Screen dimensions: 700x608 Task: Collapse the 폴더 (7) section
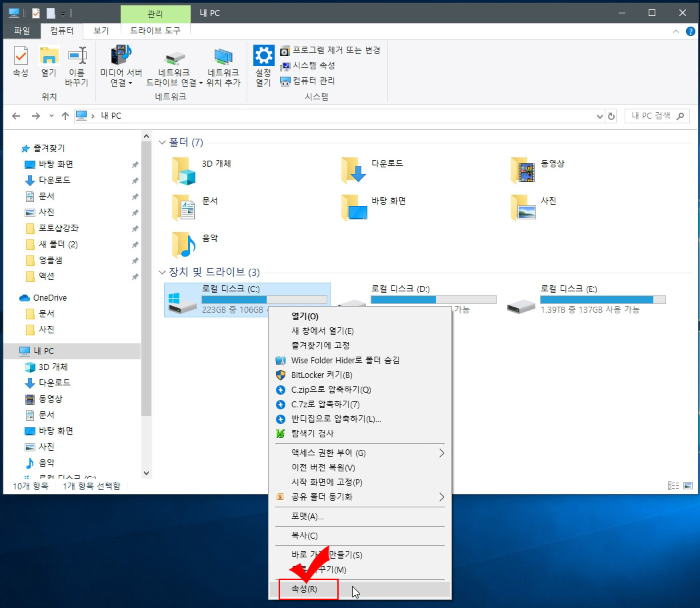coord(162,142)
